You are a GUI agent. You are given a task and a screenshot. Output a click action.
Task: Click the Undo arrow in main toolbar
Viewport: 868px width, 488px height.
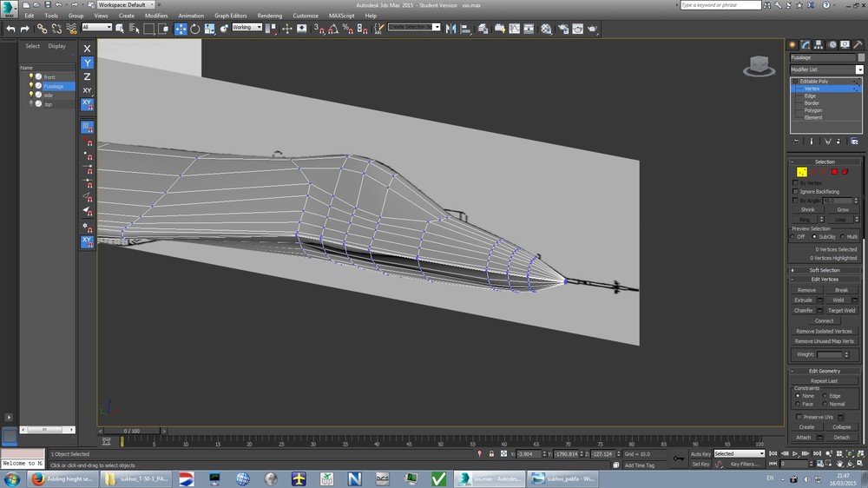(10, 29)
